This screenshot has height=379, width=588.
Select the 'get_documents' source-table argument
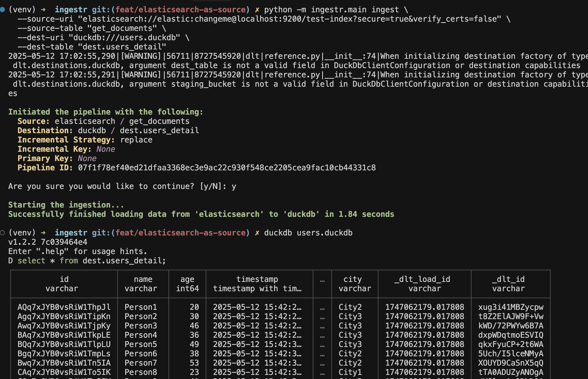tap(122, 28)
